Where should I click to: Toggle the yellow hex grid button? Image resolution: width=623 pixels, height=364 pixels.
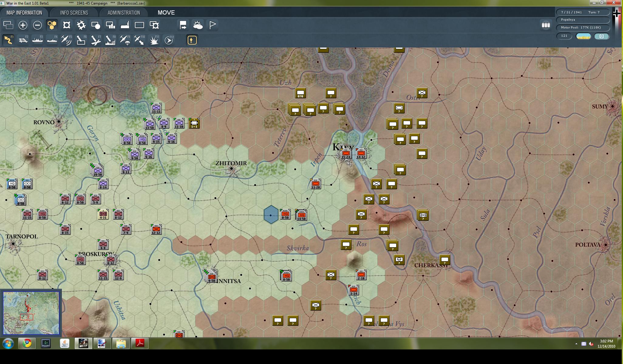click(x=52, y=25)
